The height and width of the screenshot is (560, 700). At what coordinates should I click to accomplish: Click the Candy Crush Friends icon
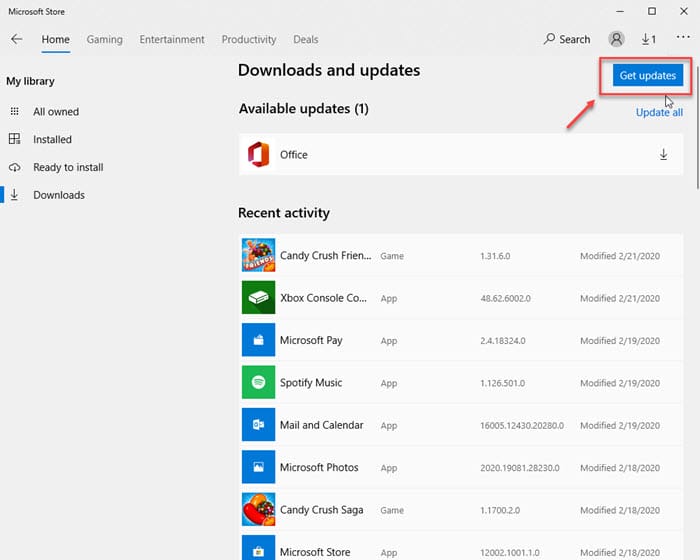point(258,255)
